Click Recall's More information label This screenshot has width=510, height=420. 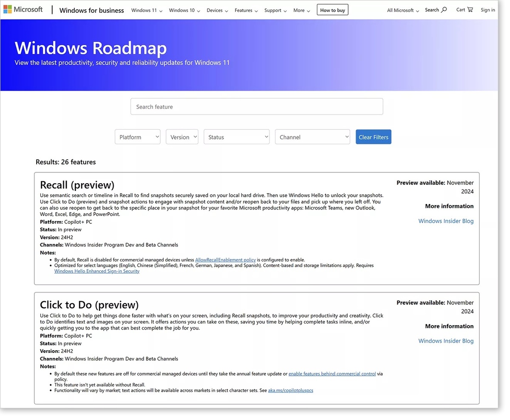(x=449, y=206)
